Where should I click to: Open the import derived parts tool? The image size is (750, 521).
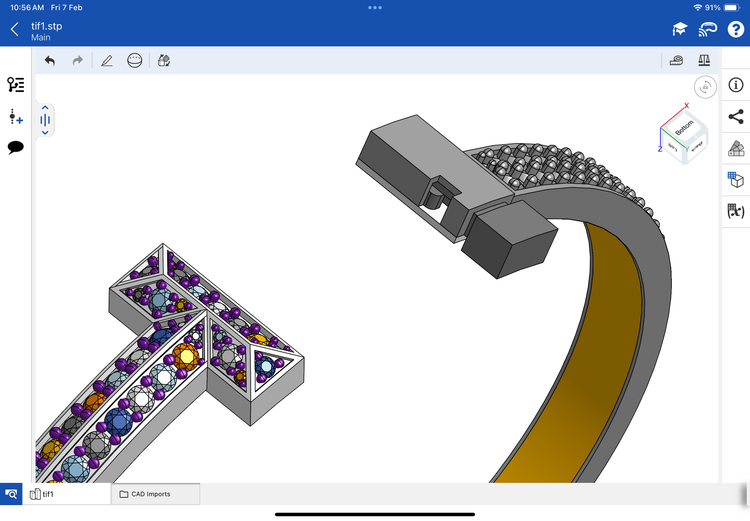pos(163,61)
